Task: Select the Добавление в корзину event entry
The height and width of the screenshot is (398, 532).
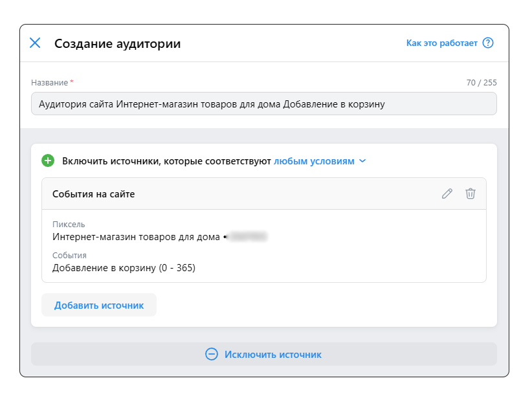Action: pyautogui.click(x=124, y=268)
